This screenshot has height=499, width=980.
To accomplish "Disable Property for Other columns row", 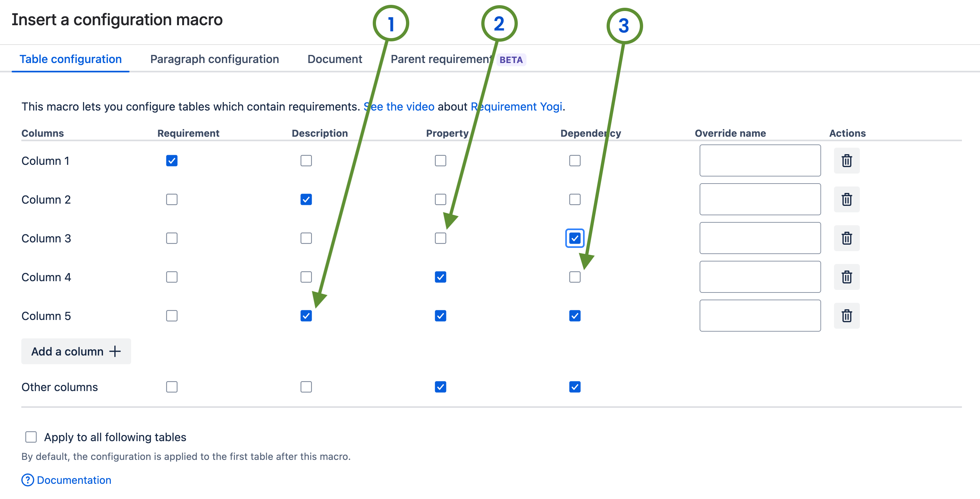I will [x=440, y=387].
